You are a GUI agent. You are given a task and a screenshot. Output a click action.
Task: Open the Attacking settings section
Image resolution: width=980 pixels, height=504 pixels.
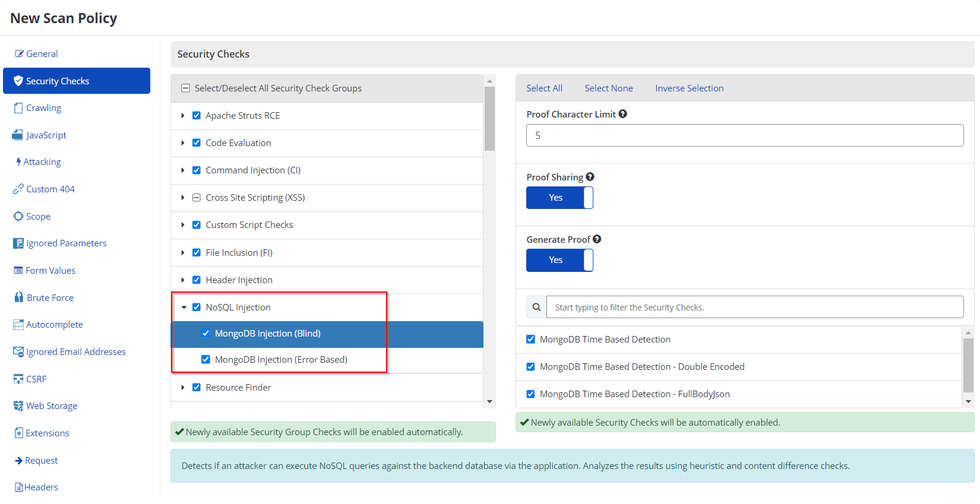pyautogui.click(x=42, y=162)
